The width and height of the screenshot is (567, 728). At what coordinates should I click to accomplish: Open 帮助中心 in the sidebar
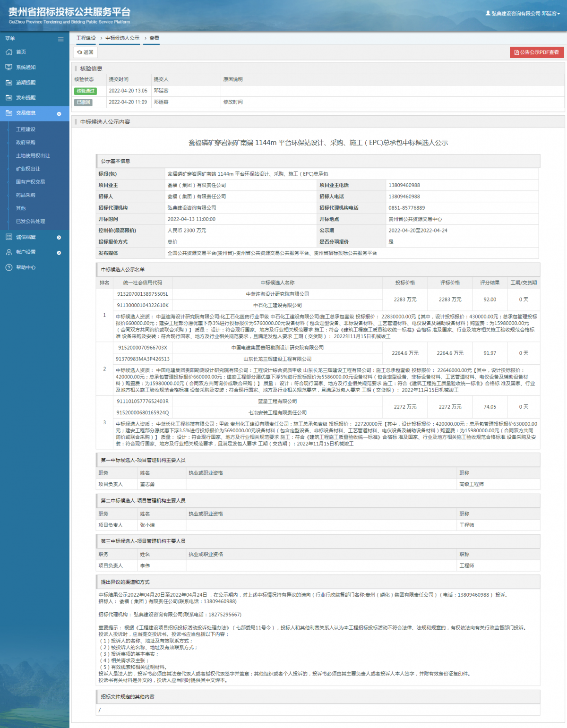point(26,267)
